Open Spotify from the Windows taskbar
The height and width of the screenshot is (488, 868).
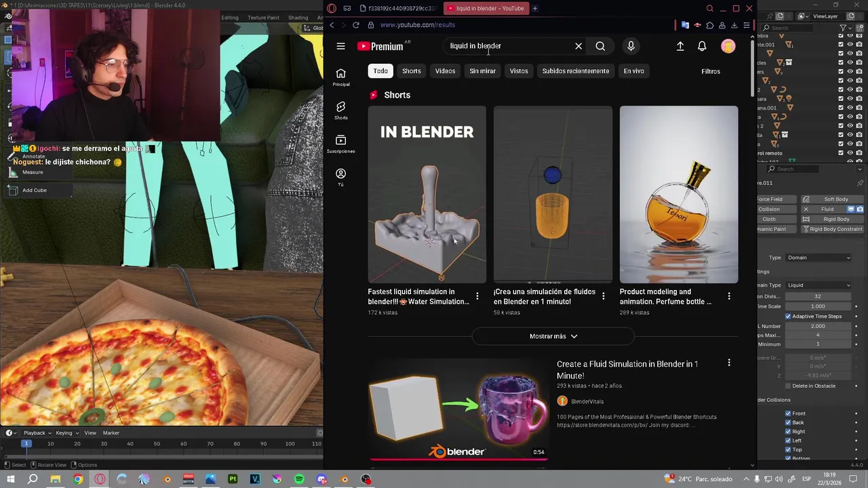pyautogui.click(x=299, y=479)
